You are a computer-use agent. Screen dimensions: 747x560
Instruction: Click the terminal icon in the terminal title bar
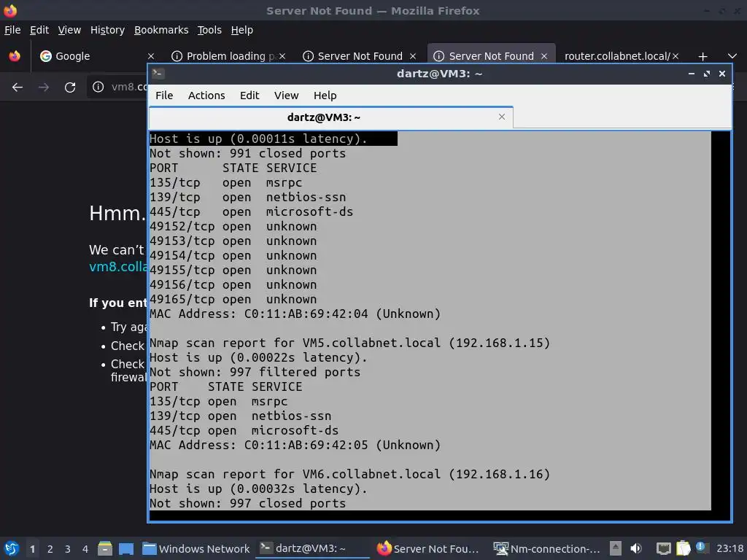click(158, 74)
